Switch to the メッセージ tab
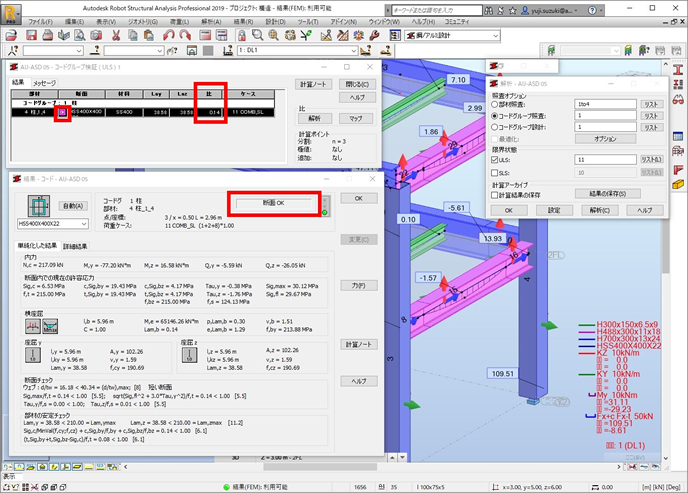Viewport: 688px width, 493px height. [x=44, y=83]
